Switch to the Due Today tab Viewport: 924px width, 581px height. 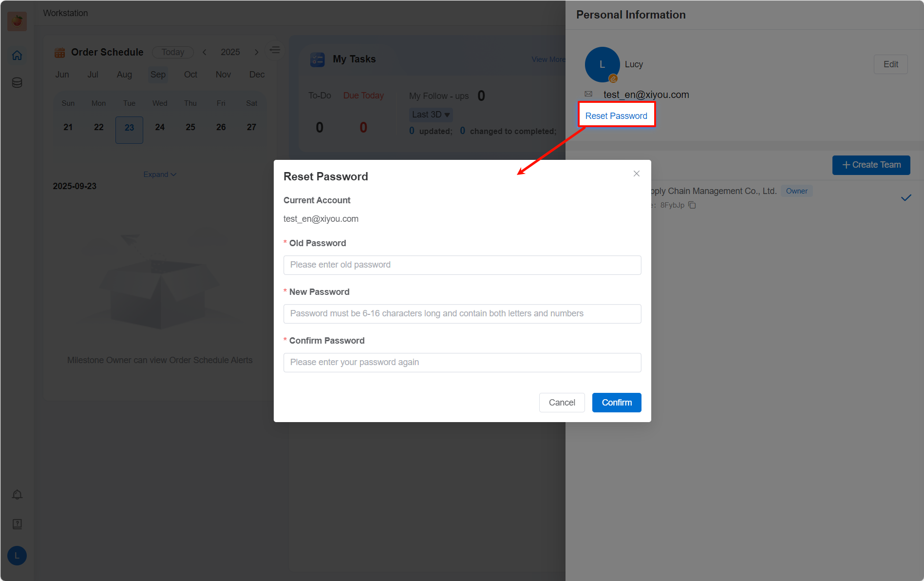363,96
